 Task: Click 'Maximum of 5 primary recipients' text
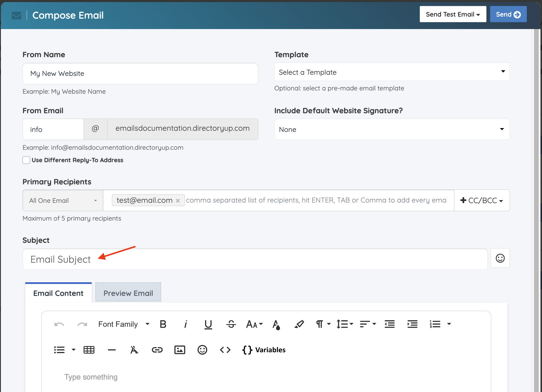coord(72,219)
